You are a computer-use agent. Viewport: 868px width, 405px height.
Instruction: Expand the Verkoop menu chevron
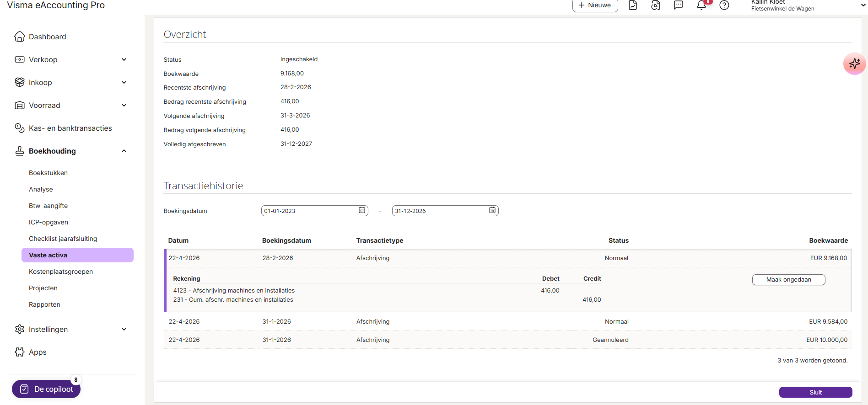[x=124, y=59]
